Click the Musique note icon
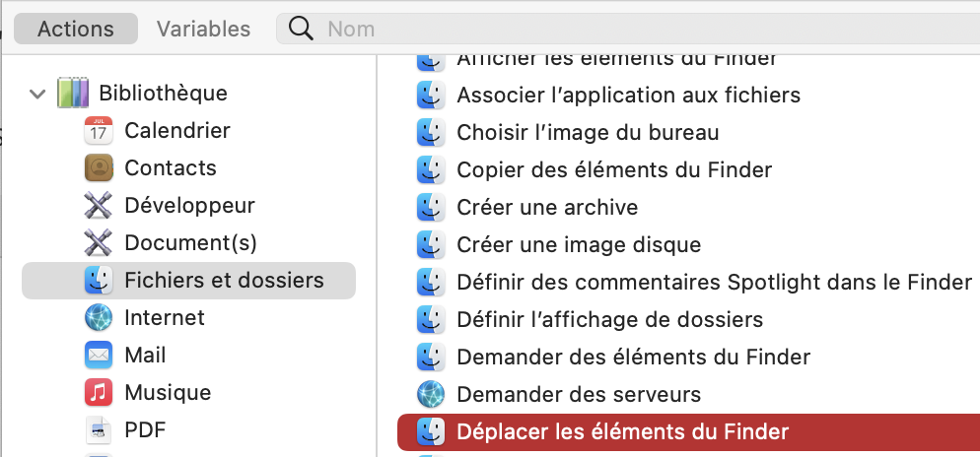This screenshot has width=980, height=457. [x=99, y=393]
